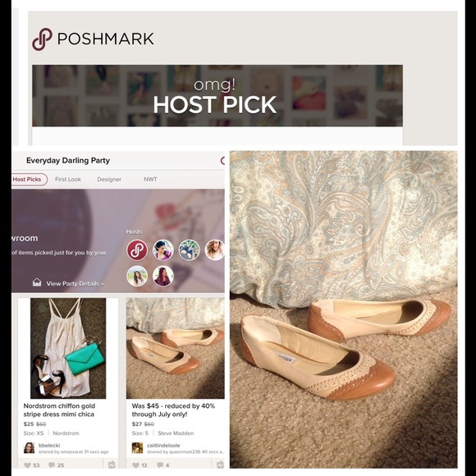Screen dimensions: 476x476
Task: Open the NWT tab
Action: pos(150,180)
